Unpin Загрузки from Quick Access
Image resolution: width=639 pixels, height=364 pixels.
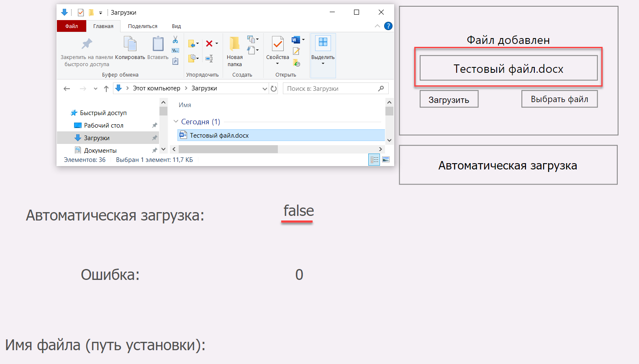(154, 137)
